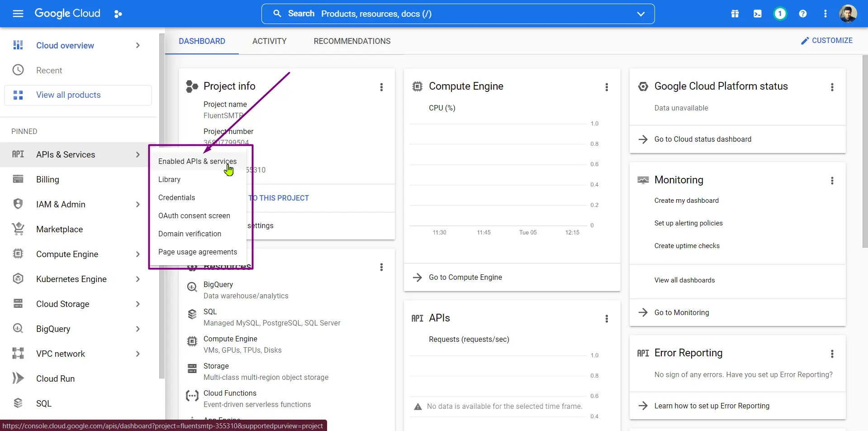Viewport: 868px width, 431px height.
Task: Click the user account avatar
Action: pos(847,14)
